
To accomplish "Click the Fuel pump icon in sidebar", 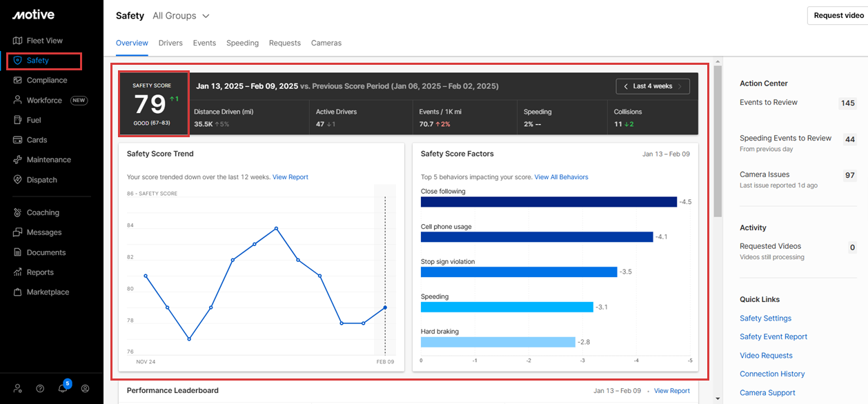I will click(x=18, y=120).
